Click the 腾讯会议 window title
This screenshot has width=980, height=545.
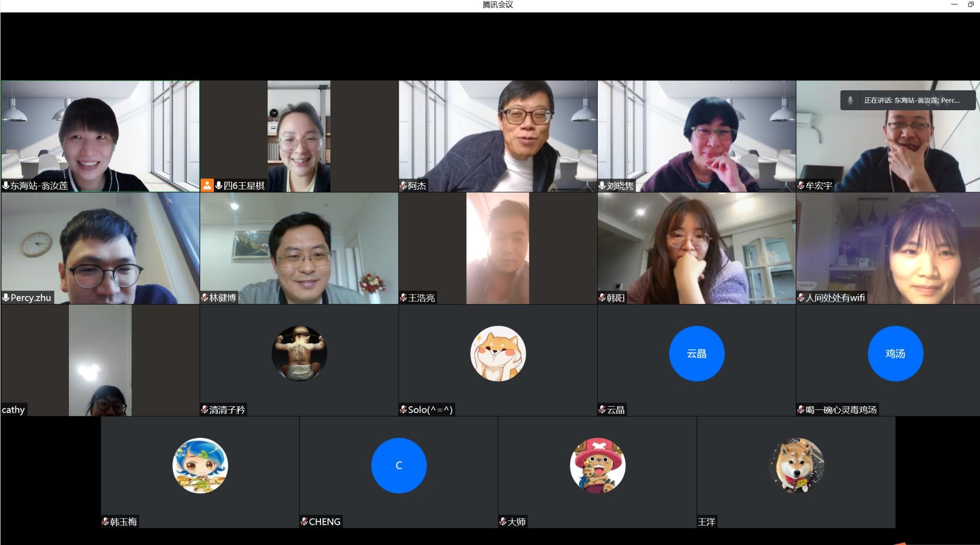tap(498, 5)
